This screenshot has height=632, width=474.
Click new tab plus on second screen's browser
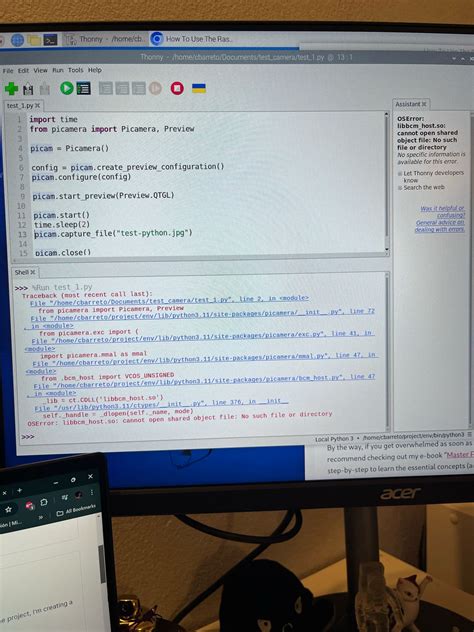coord(19,491)
